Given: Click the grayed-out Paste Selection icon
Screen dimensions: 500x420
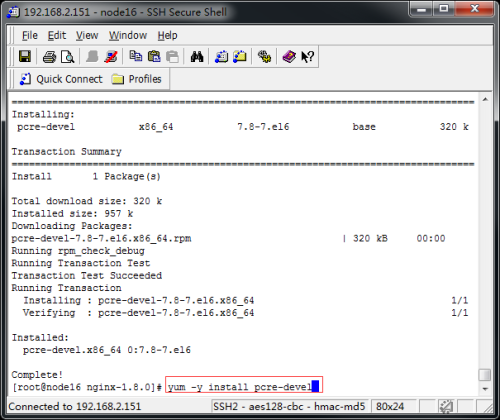Looking at the screenshot, I should (x=172, y=56).
